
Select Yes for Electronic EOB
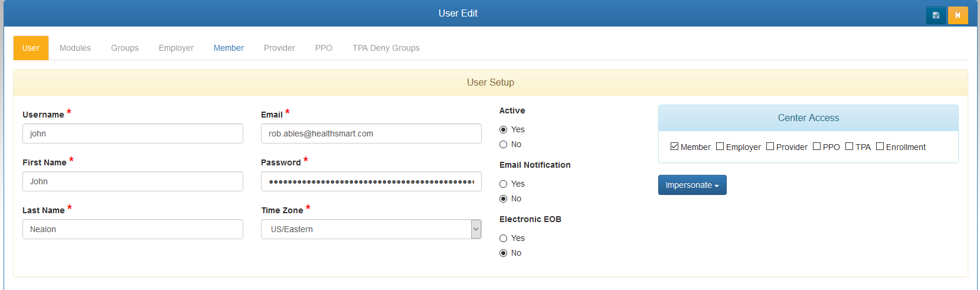[x=504, y=239]
